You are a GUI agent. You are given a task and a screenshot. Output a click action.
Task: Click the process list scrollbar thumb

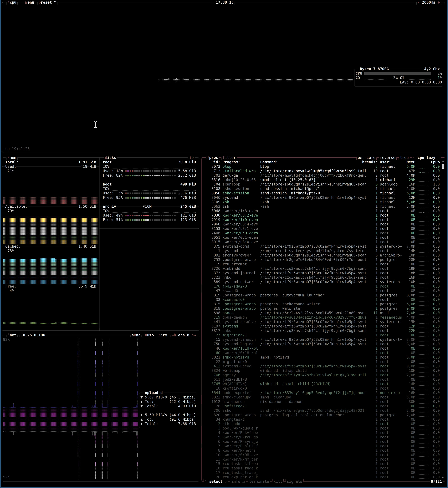point(443,167)
